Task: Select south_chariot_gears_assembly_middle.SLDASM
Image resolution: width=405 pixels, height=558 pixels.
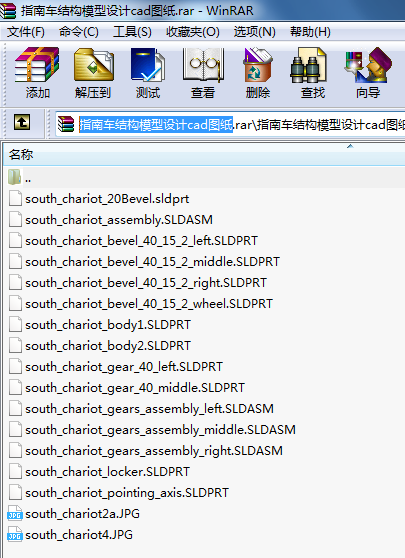Action: pos(161,430)
